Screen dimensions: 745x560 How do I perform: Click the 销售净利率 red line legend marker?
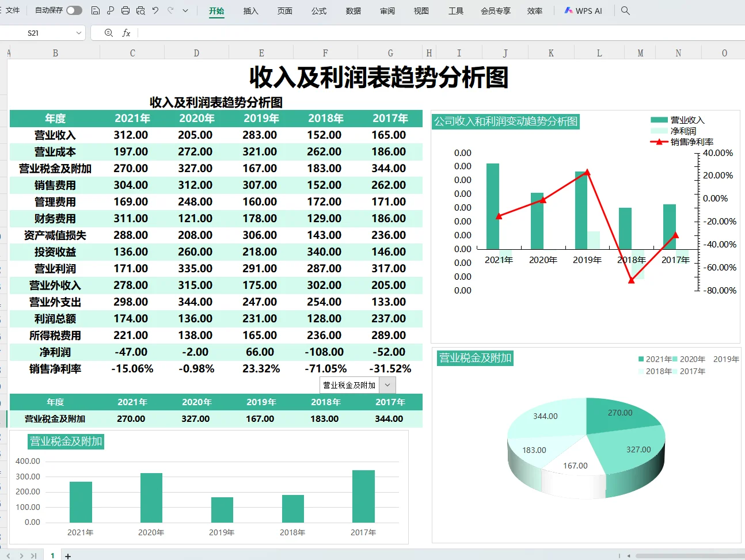coord(659,142)
